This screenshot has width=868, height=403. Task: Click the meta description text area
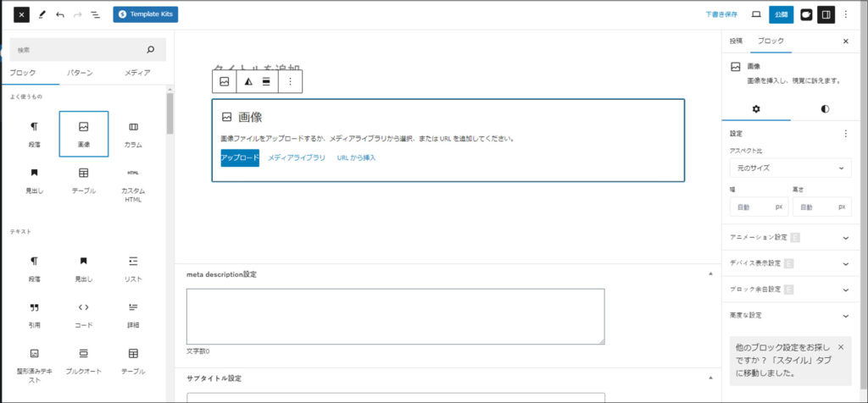click(395, 316)
